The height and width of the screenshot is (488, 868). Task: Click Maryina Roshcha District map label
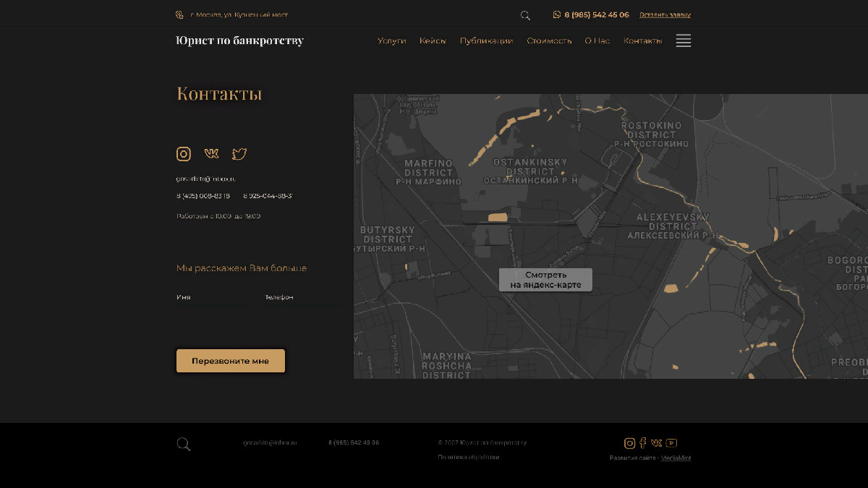[x=447, y=366]
